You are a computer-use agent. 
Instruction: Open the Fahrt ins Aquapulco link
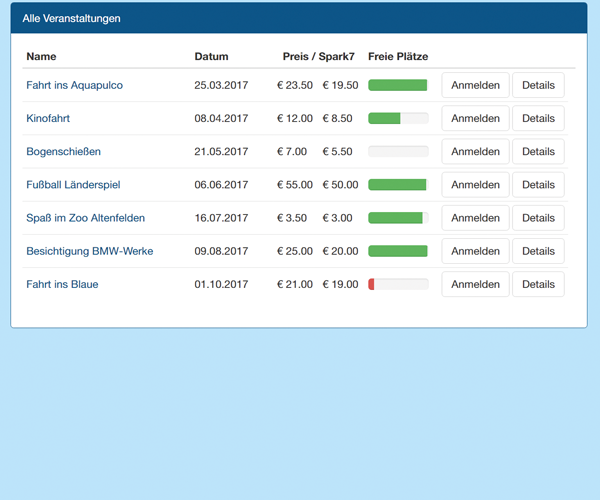pyautogui.click(x=74, y=85)
